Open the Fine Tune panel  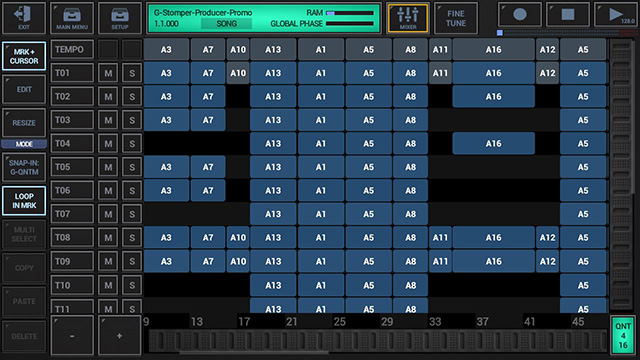456,18
